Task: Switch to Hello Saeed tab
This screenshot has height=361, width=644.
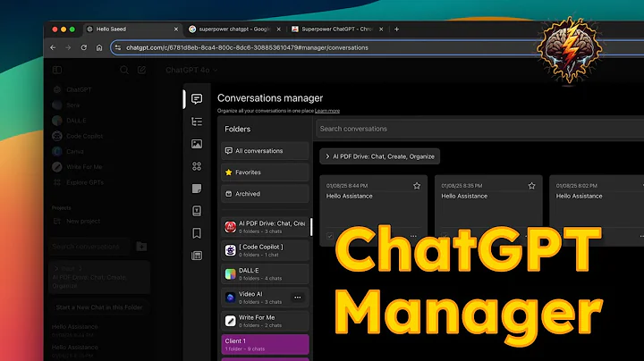Action: [132, 29]
